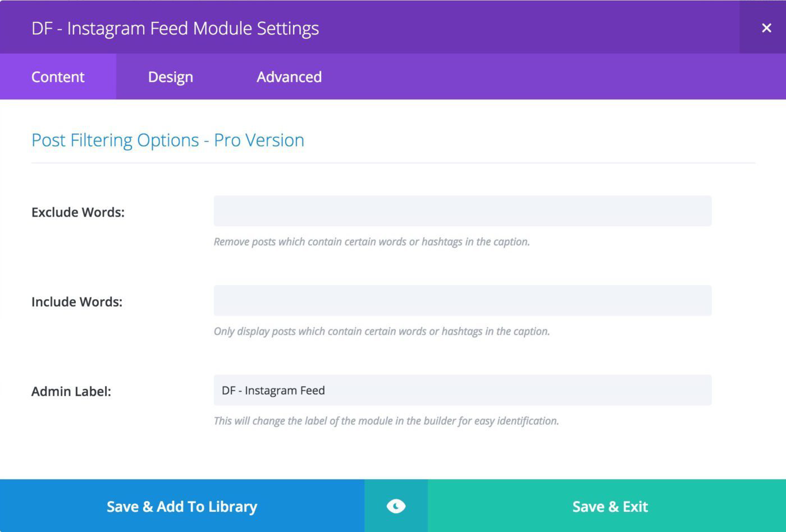Close the Instagram Feed Module Settings dialog
Screen dimensions: 786x532
pos(766,27)
